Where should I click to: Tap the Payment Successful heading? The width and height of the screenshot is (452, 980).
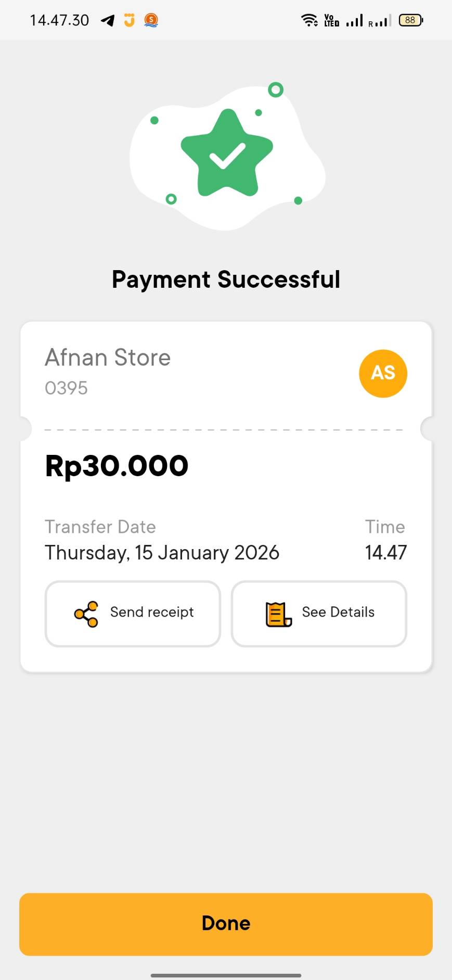point(226,279)
